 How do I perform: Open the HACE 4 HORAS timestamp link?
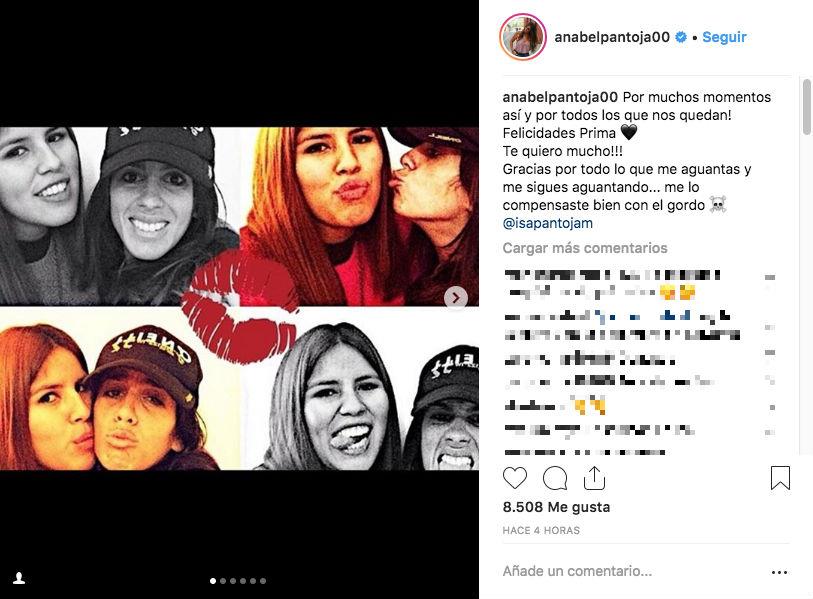[x=541, y=530]
